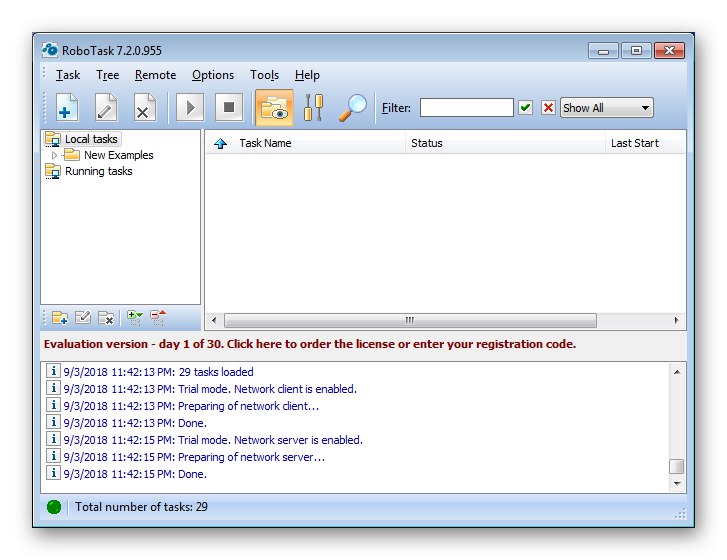Select the last 'Done.' log entry
727x560 pixels.
pos(135,474)
